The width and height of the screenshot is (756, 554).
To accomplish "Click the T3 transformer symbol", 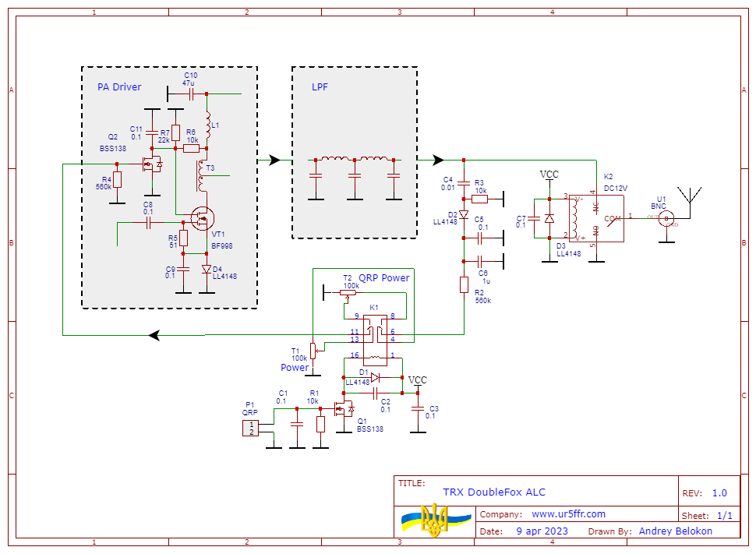I will 202,176.
